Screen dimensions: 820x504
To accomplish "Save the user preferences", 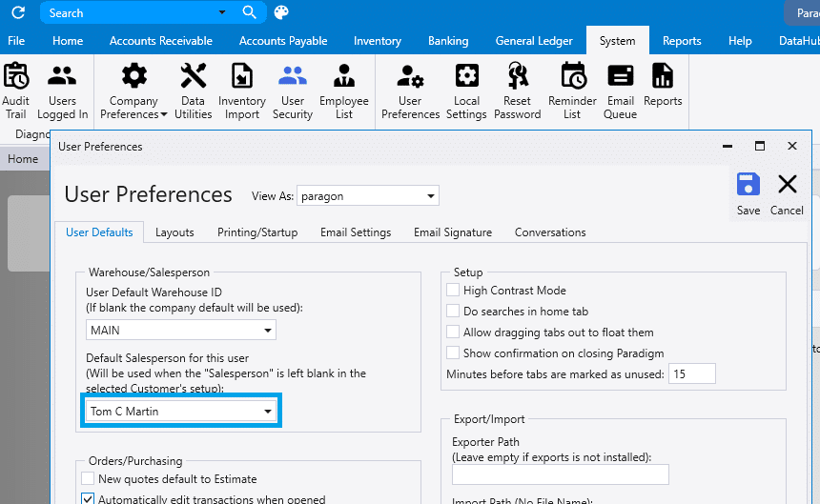I will tap(748, 193).
